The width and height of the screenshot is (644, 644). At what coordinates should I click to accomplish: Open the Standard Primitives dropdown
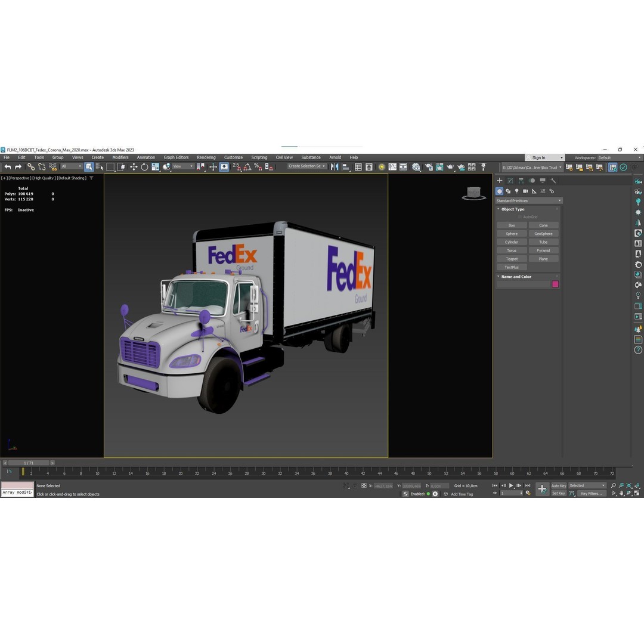point(528,201)
